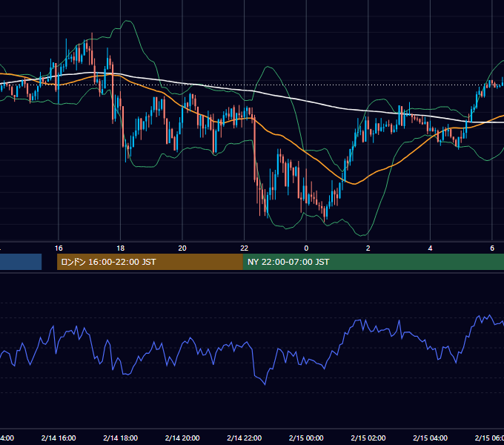This screenshot has width=504, height=445.
Task: Click the '2/15 04:00' date label on lower axis
Action: click(430, 438)
